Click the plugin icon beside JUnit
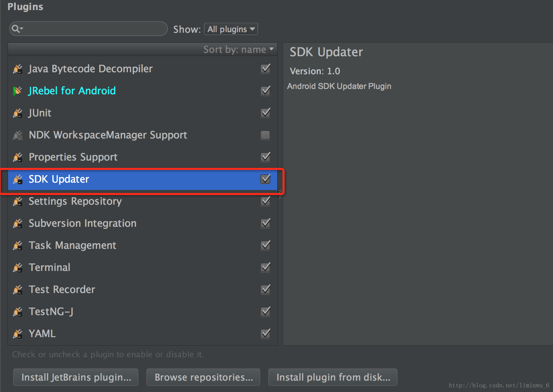This screenshot has height=392, width=553. (18, 113)
